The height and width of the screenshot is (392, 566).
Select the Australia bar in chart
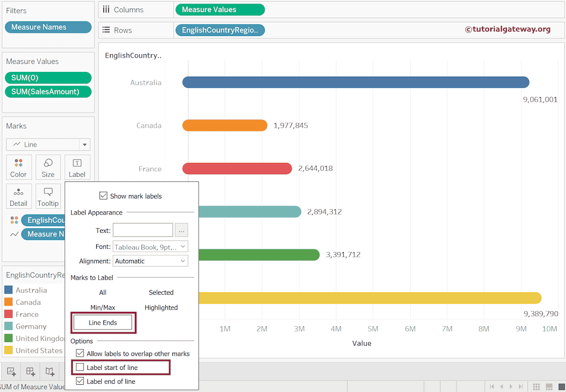click(356, 82)
